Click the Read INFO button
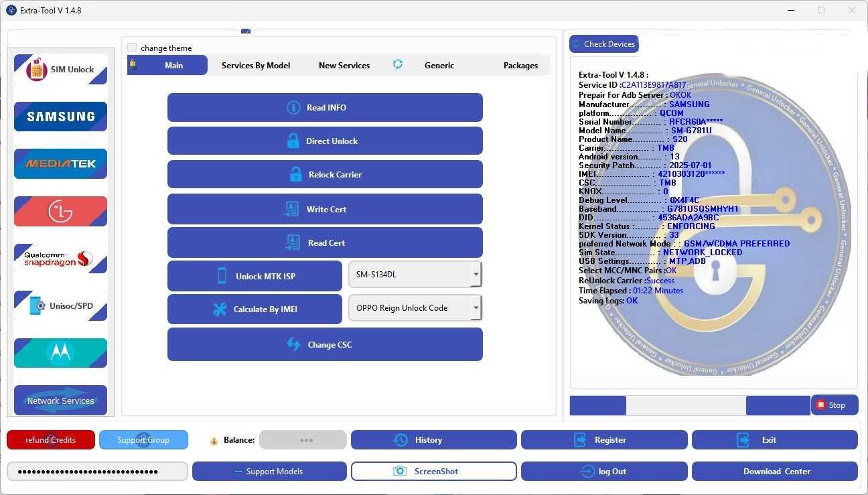The image size is (868, 495). 325,108
